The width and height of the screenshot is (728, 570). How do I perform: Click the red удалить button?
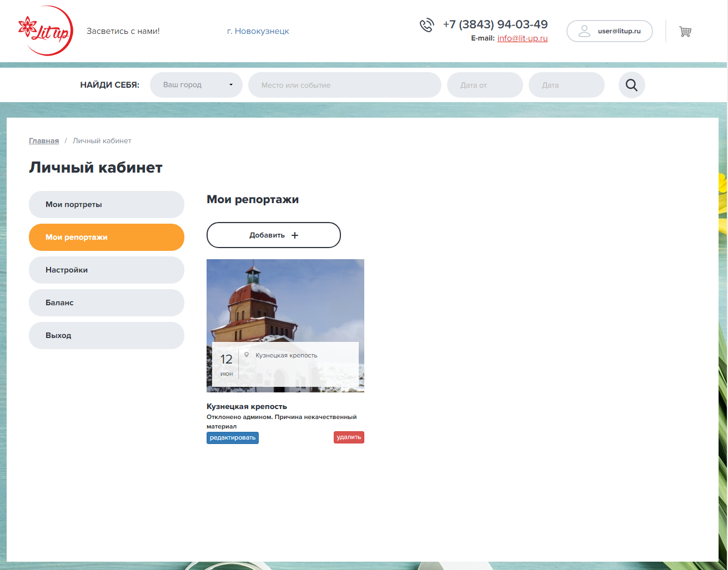(x=349, y=437)
